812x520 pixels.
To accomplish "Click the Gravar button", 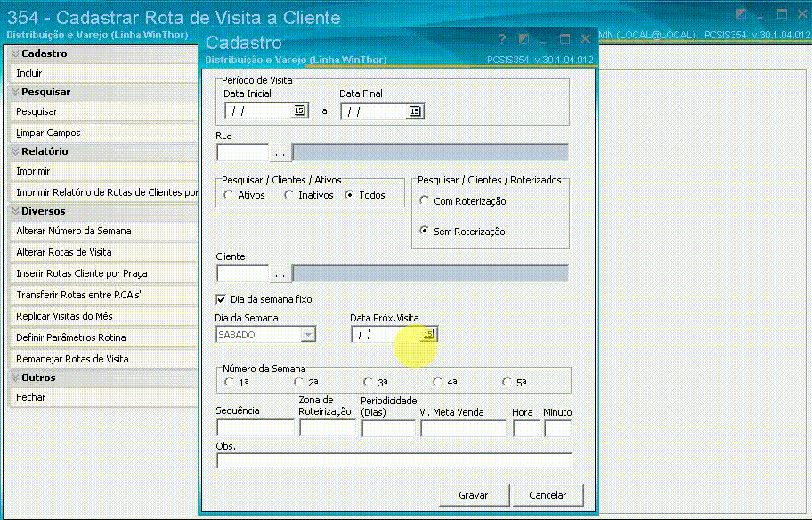I will pyautogui.click(x=474, y=495).
